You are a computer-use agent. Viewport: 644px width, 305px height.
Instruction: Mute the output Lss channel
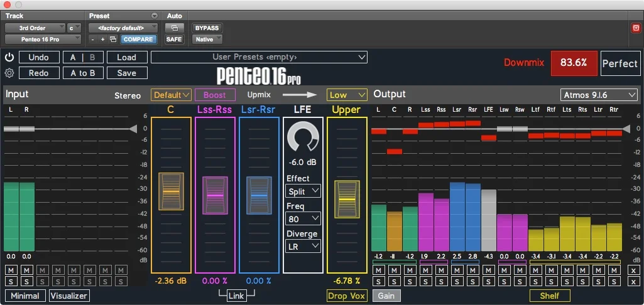click(426, 270)
